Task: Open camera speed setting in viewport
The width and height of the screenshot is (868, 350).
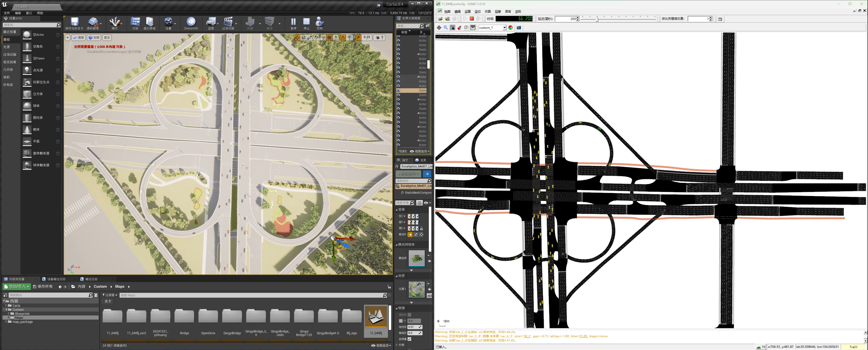Action: 379,37
